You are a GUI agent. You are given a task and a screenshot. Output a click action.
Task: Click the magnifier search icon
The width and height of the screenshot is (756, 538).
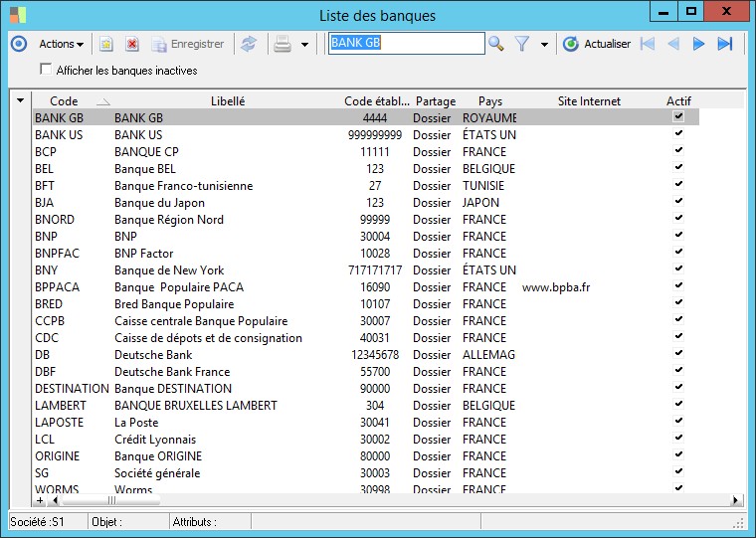(496, 44)
